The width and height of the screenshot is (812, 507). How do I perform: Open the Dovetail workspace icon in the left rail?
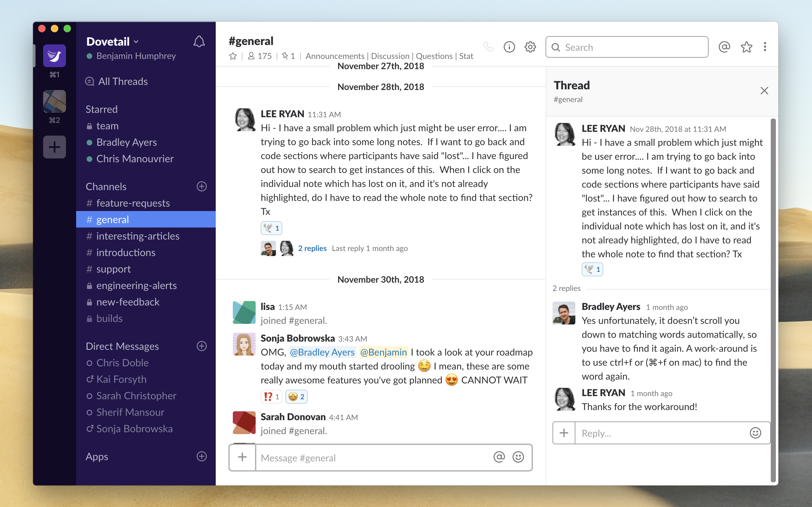54,56
